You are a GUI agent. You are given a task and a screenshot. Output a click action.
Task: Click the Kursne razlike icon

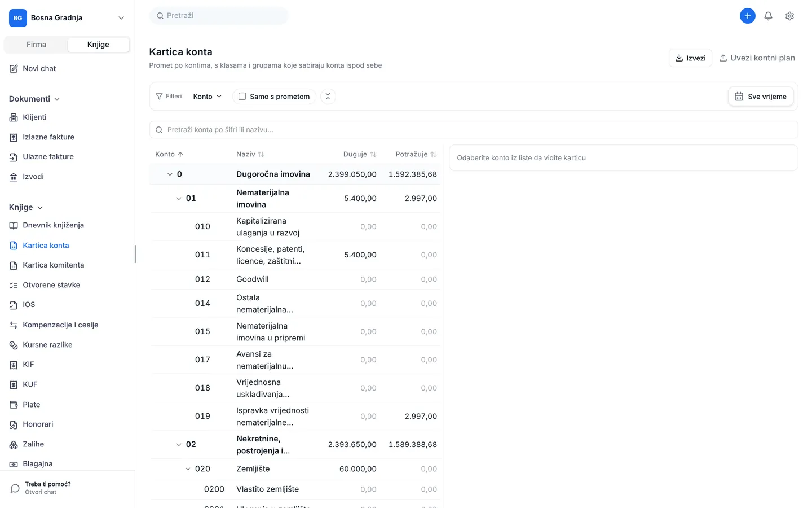coord(14,345)
